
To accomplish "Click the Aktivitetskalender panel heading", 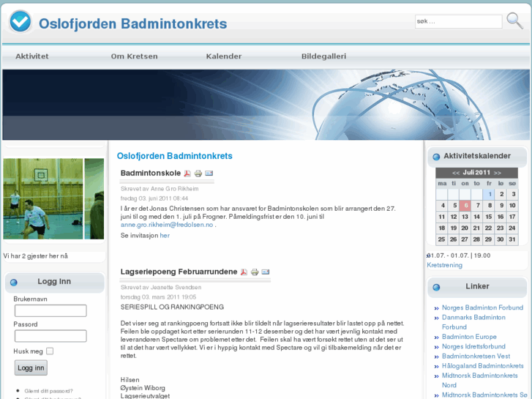I will point(477,156).
